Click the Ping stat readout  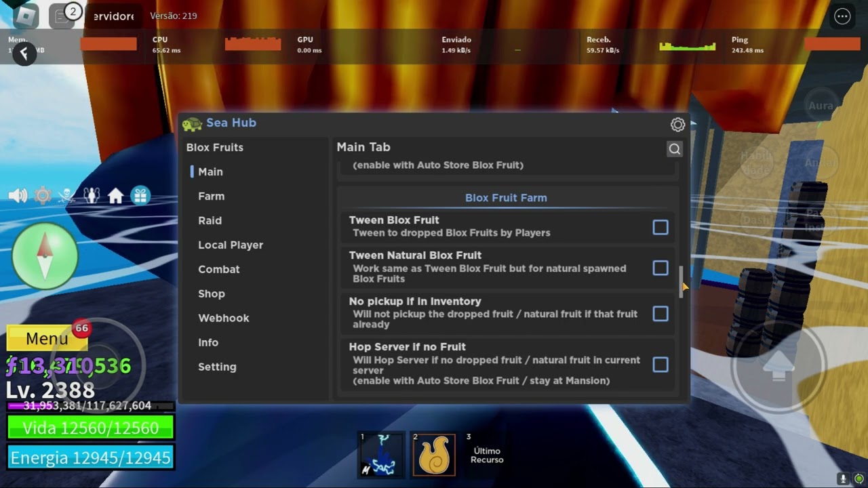[x=747, y=45]
